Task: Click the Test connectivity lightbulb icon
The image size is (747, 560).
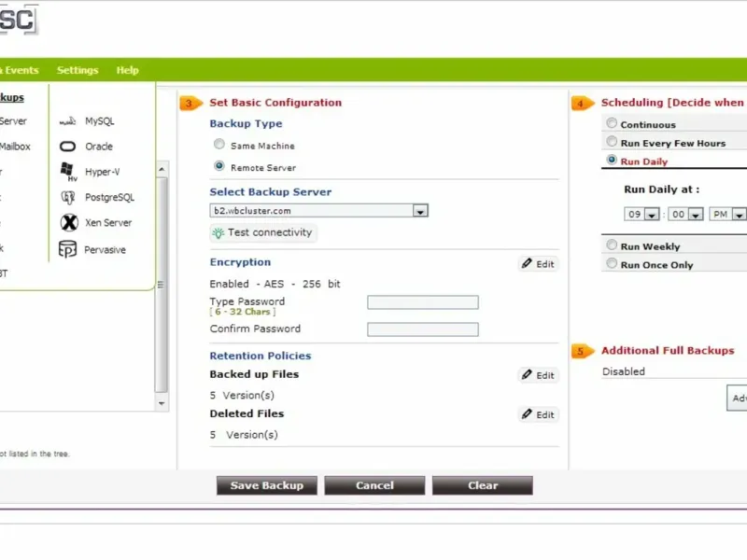Action: [218, 232]
